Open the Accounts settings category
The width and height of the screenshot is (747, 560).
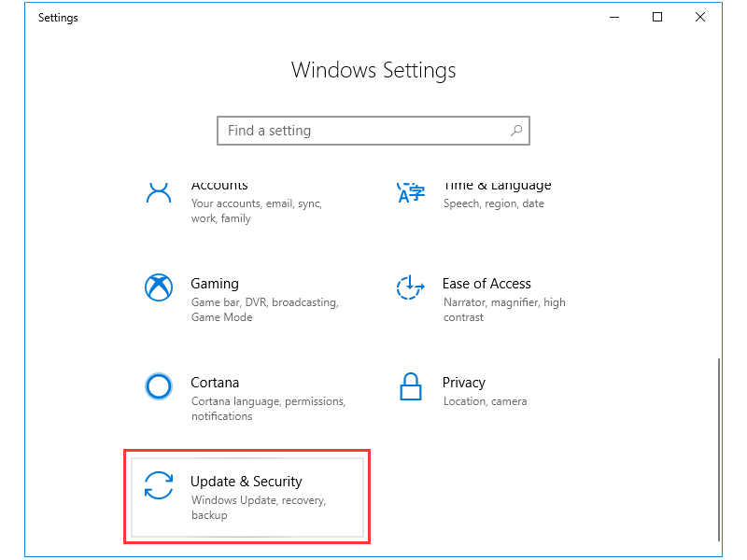219,185
